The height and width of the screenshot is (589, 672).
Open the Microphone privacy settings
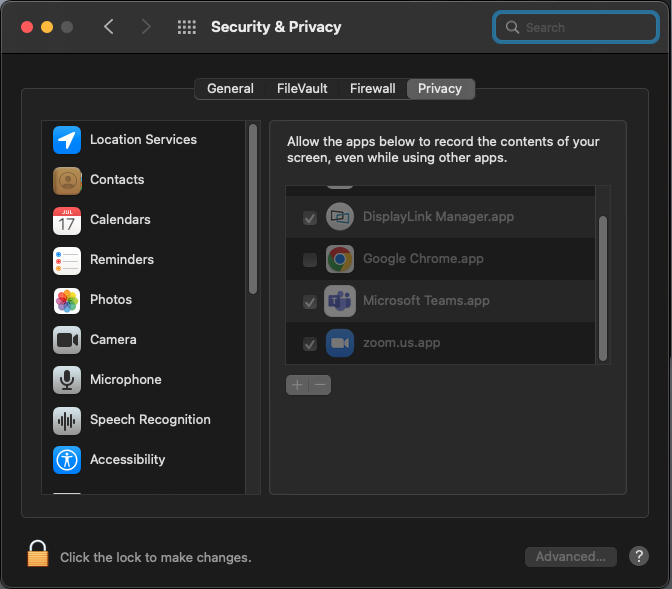[144, 380]
